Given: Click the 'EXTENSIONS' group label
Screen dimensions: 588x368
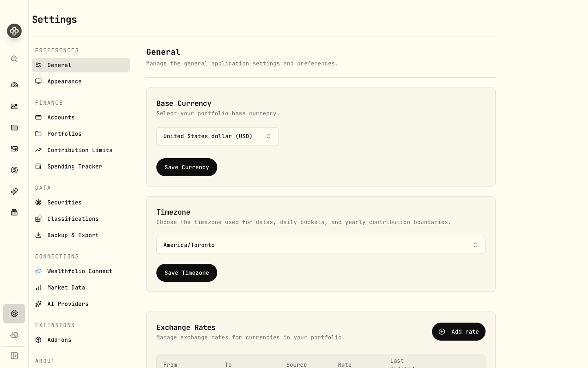Looking at the screenshot, I should [55, 325].
